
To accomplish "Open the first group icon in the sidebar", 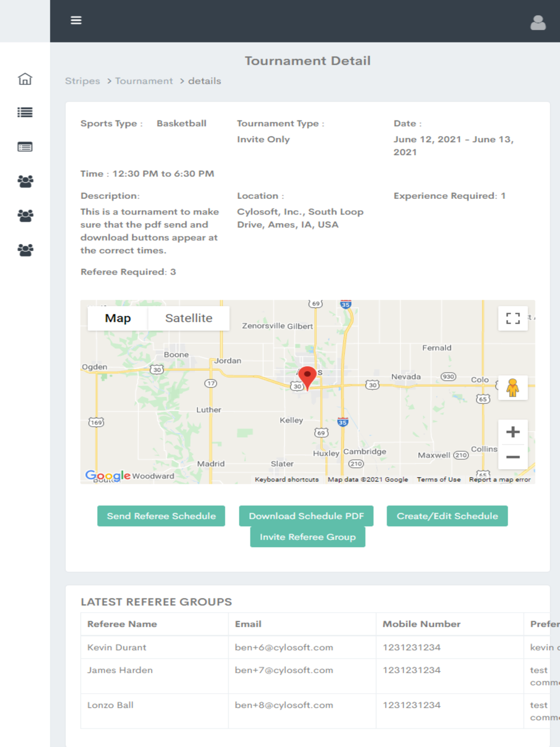I will pos(25,181).
